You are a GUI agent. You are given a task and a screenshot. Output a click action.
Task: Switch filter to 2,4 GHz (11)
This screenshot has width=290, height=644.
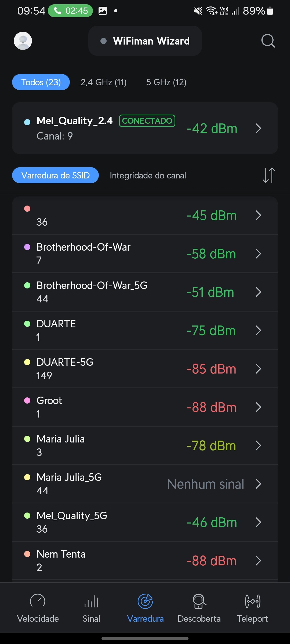104,82
